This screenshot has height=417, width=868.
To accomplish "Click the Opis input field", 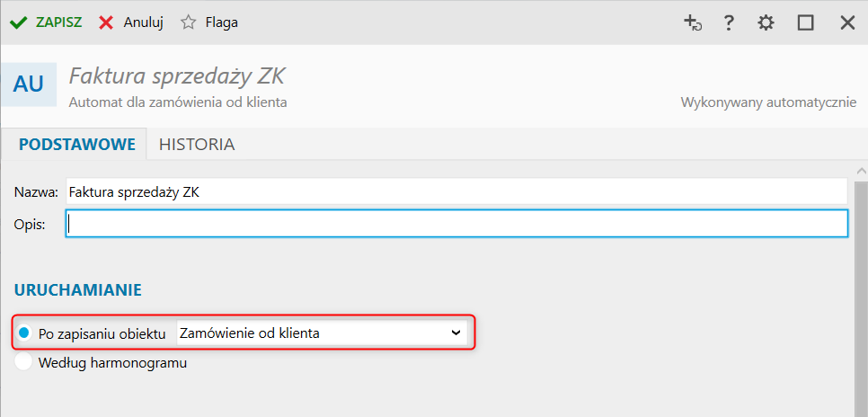I will tap(456, 224).
